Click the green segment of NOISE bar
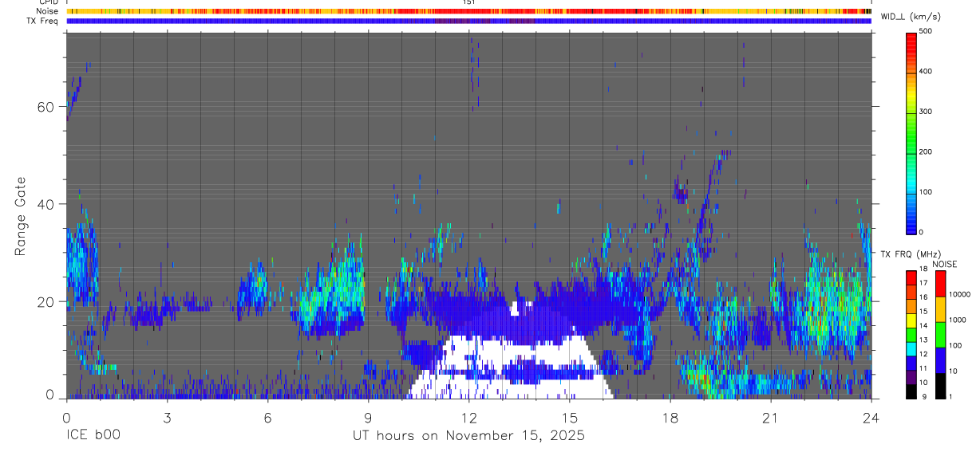Screen dimensions: 980x452 click(940, 335)
